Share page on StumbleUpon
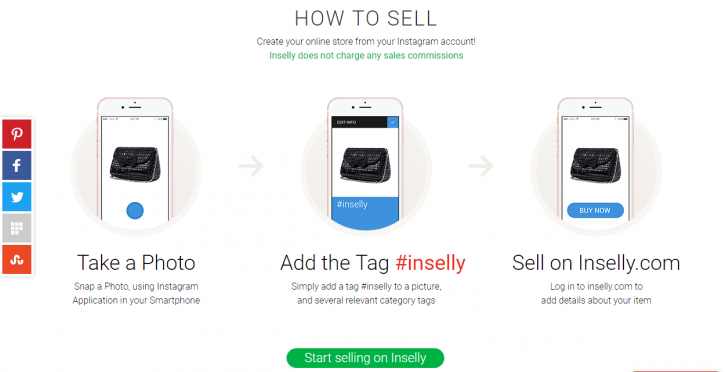 tap(17, 259)
